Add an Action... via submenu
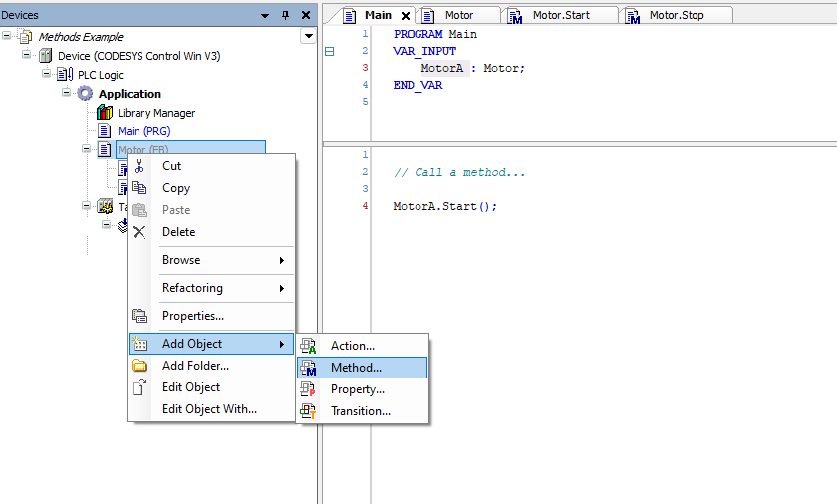 [362, 346]
